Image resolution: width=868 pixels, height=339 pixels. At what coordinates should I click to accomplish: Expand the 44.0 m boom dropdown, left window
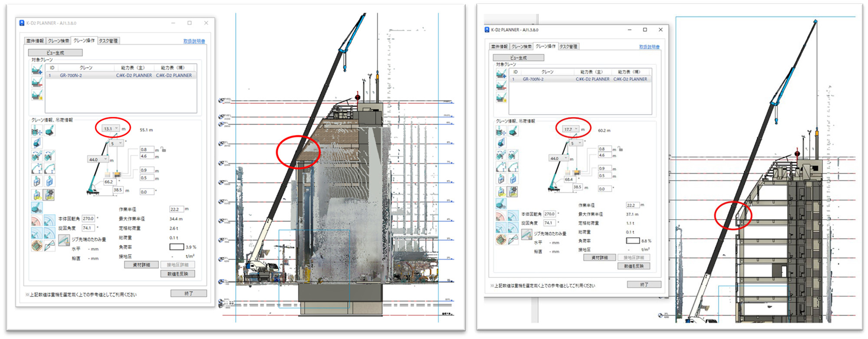(105, 159)
